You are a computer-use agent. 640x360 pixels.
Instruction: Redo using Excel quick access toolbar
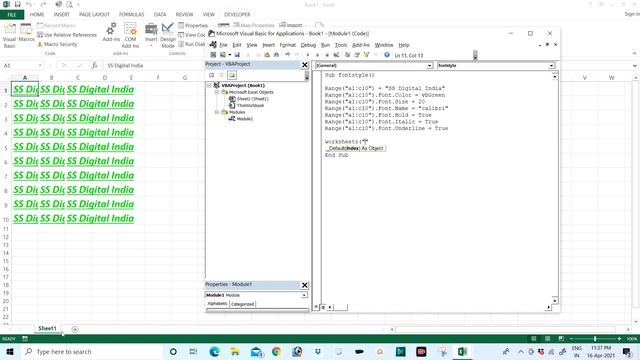coord(43,4)
